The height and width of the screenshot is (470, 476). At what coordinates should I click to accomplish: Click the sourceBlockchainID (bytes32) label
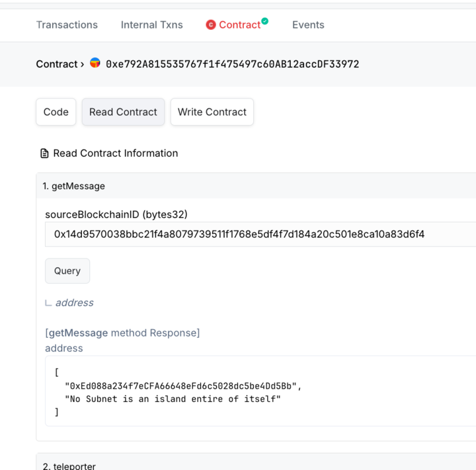click(116, 214)
